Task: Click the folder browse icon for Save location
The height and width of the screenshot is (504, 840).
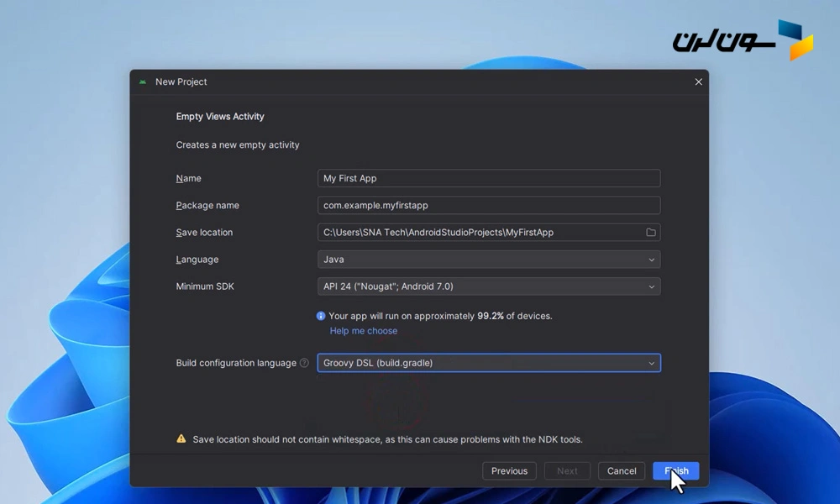Action: click(x=650, y=233)
